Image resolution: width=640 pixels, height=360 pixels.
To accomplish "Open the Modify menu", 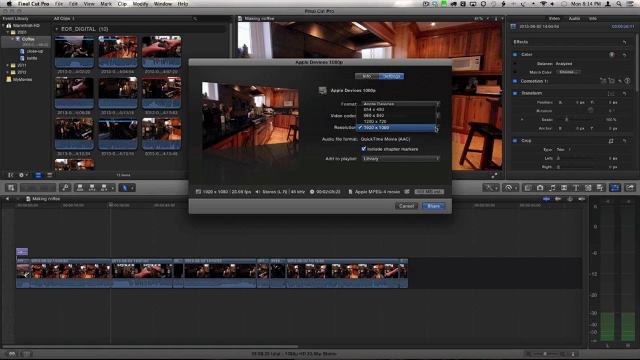I will coord(140,4).
